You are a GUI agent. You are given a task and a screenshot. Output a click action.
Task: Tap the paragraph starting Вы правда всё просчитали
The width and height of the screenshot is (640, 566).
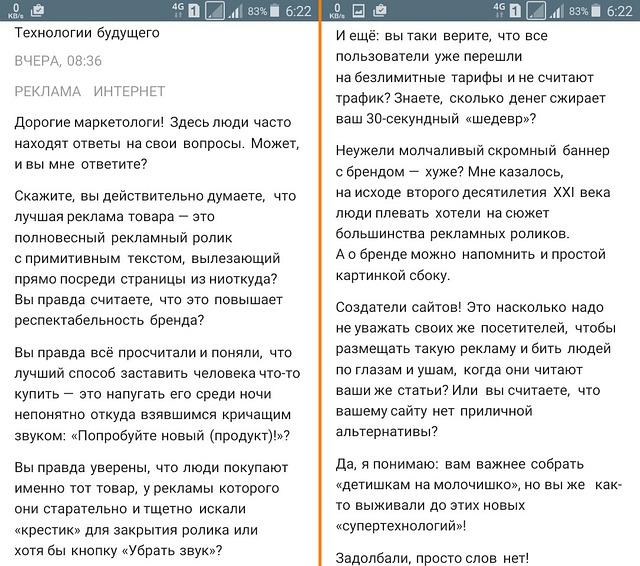point(157,394)
